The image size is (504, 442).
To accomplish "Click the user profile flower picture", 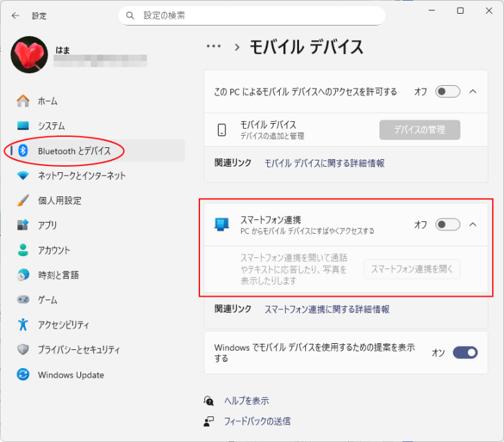I will click(29, 55).
